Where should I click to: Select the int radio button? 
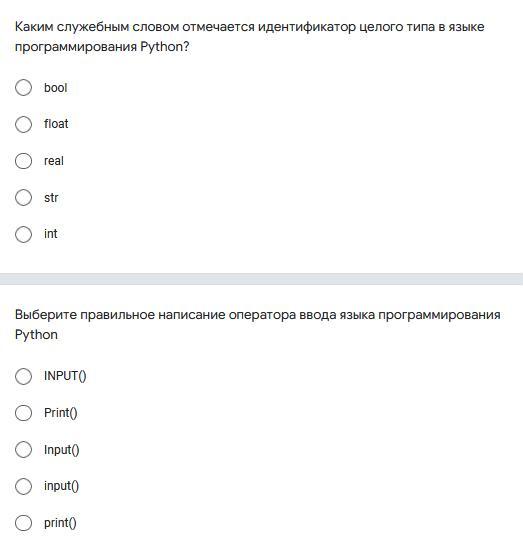(x=23, y=234)
